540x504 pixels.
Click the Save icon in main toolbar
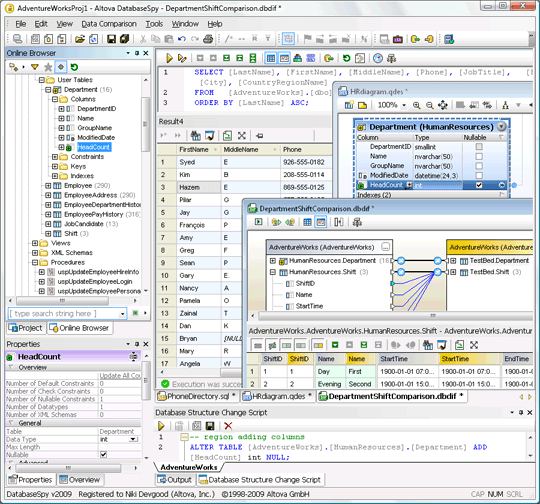pyautogui.click(x=111, y=39)
